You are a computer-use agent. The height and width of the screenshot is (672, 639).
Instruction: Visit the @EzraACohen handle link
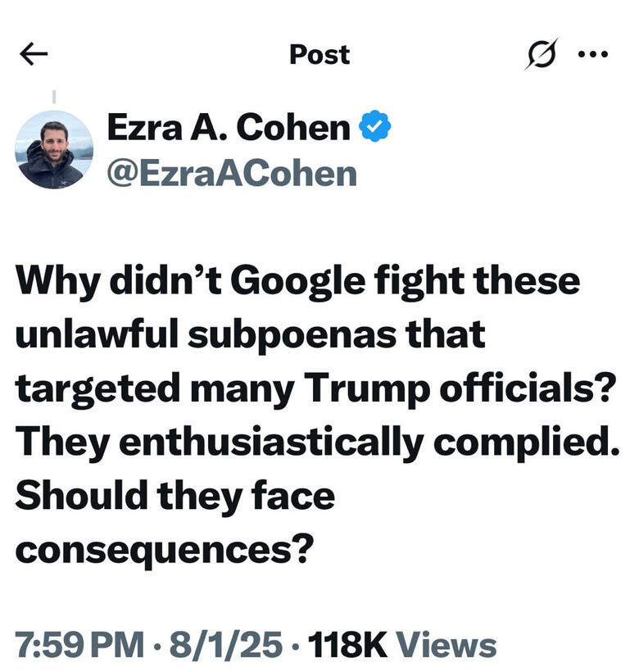point(232,173)
